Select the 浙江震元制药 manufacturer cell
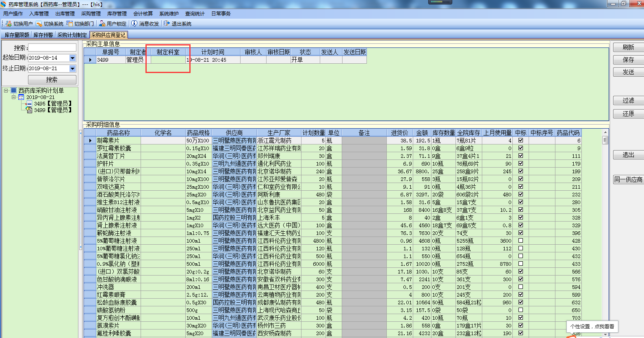The image size is (644, 338). (x=279, y=140)
